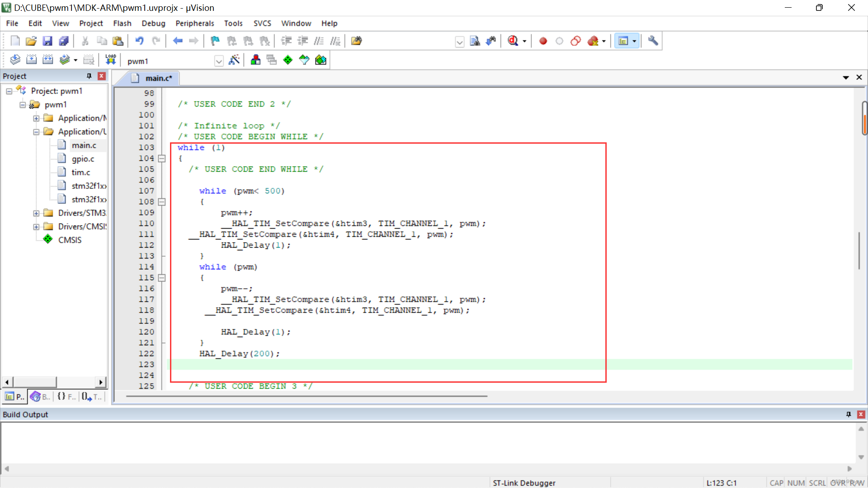Insert a bookmark with the flag icon
The height and width of the screenshot is (488, 868).
coord(215,41)
